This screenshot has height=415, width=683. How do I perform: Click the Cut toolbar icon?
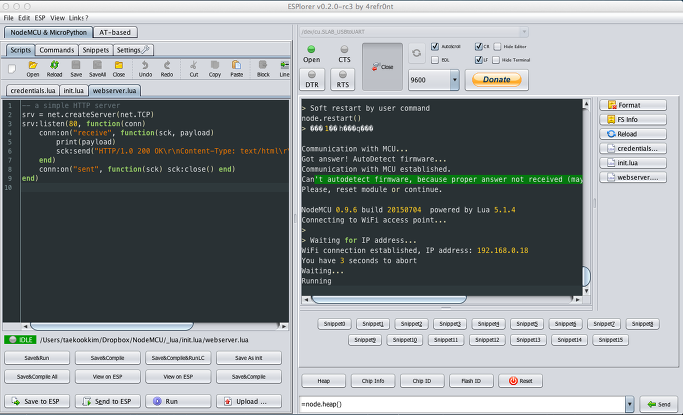(193, 69)
